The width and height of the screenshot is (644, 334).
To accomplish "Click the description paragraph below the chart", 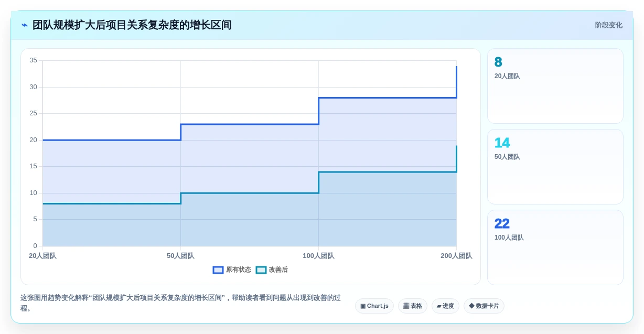I will click(x=180, y=303).
